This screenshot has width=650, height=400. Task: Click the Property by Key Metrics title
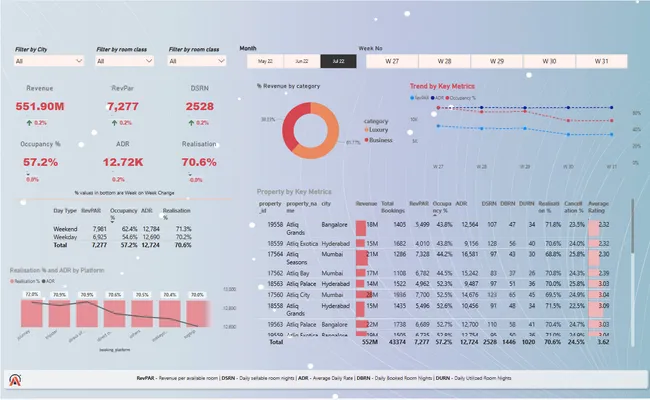coord(294,192)
